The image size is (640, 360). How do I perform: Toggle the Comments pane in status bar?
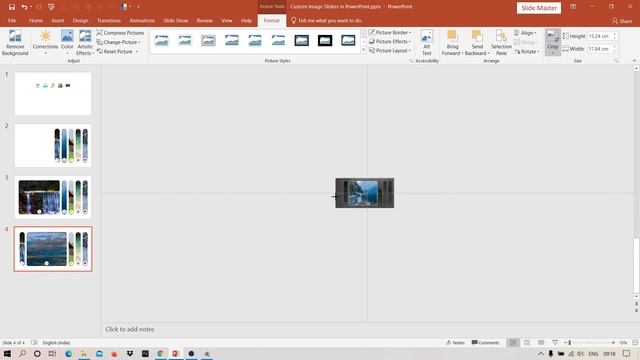[x=485, y=343]
